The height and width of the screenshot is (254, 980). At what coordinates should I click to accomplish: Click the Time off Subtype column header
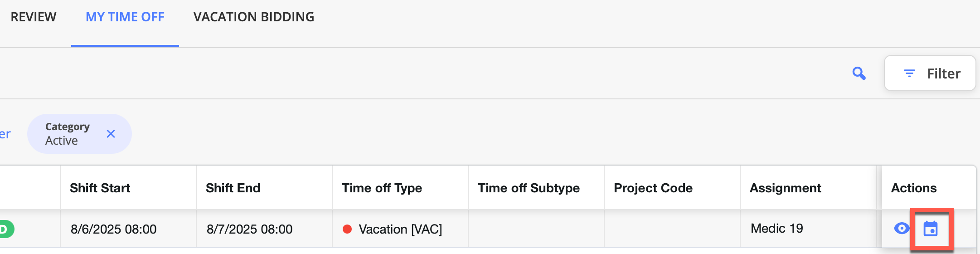tap(529, 188)
